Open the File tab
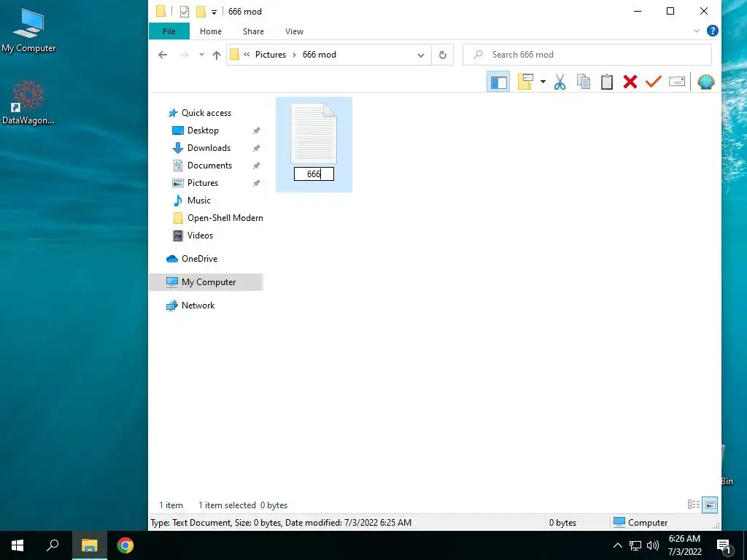The height and width of the screenshot is (560, 747). click(169, 31)
